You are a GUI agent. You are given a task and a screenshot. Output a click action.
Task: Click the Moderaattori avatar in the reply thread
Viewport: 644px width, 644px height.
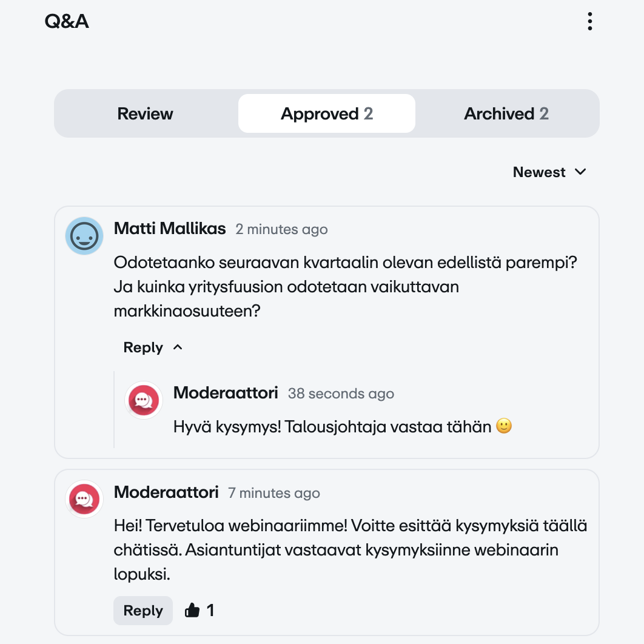(x=144, y=400)
